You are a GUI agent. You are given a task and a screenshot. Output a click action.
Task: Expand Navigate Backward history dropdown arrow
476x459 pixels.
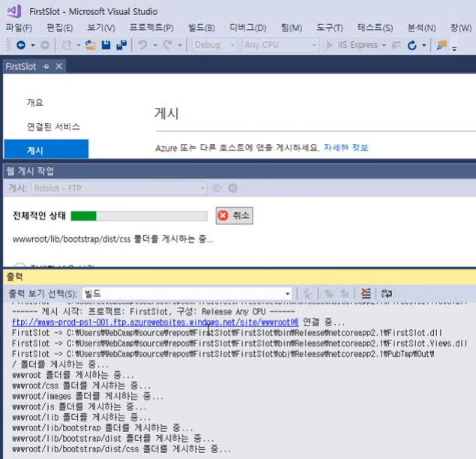point(33,46)
